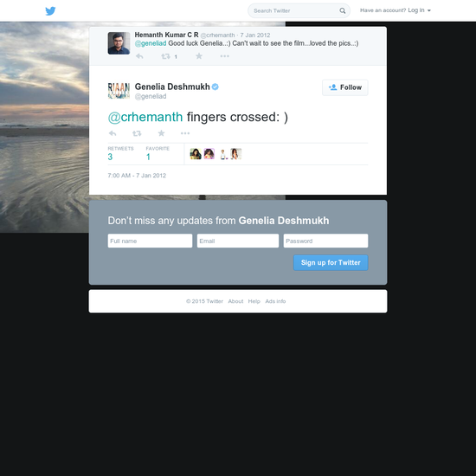Viewport: 476px width, 476px height.
Task: Favorite Hemanth Kumar's tweet with star
Action: [199, 56]
